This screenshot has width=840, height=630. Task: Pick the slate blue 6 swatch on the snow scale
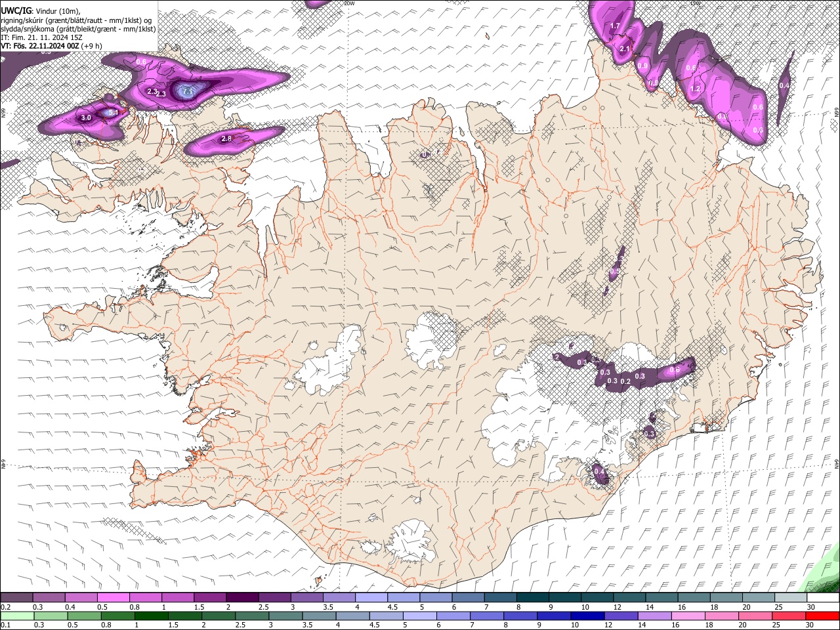[468, 598]
